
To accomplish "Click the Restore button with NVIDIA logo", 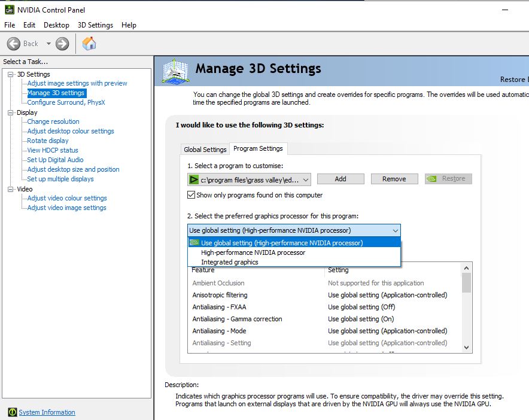I will tap(448, 178).
